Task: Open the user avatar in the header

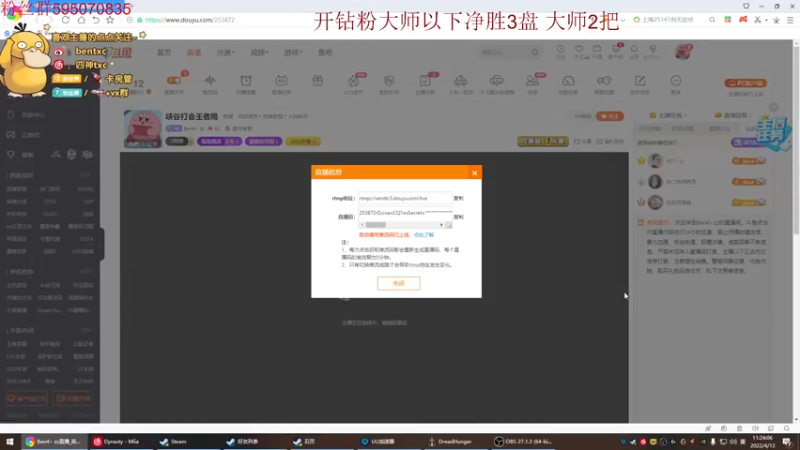Action: [683, 52]
